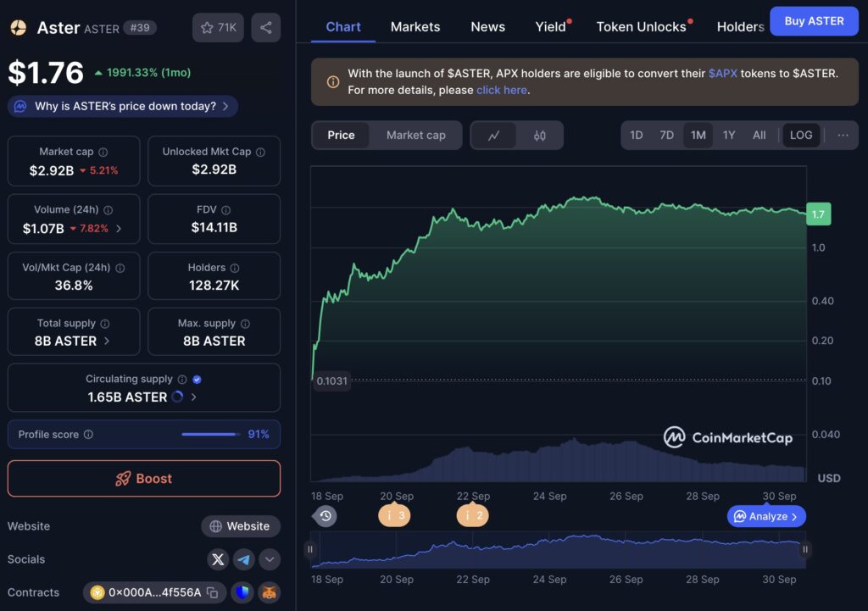This screenshot has width=868, height=611.
Task: Select the 7D time range
Action: 666,135
